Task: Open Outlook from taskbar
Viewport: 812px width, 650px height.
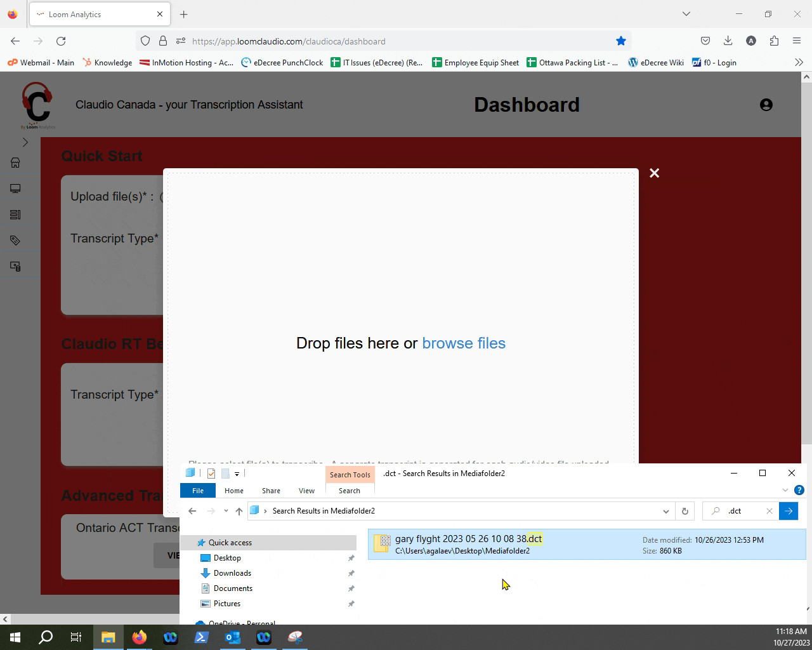Action: [x=232, y=637]
